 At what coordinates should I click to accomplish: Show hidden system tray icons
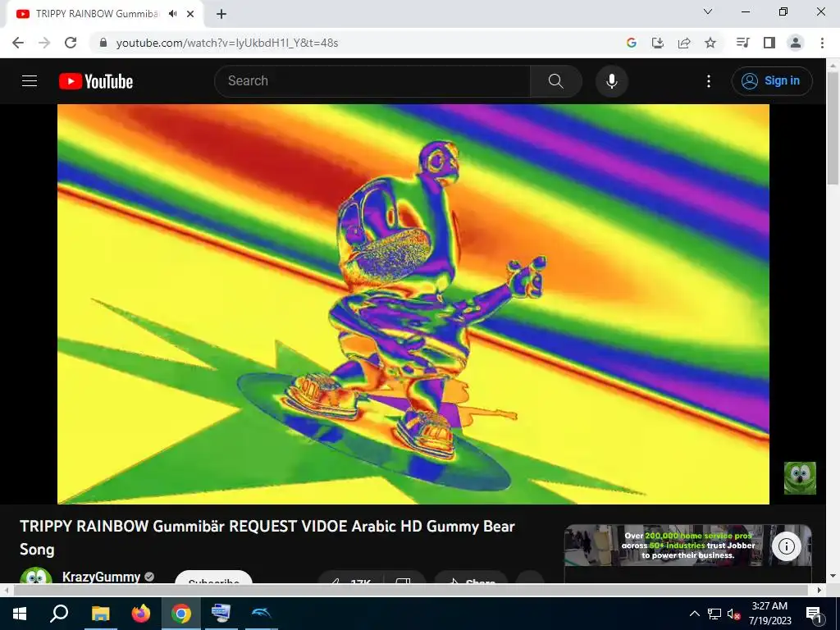click(x=694, y=614)
